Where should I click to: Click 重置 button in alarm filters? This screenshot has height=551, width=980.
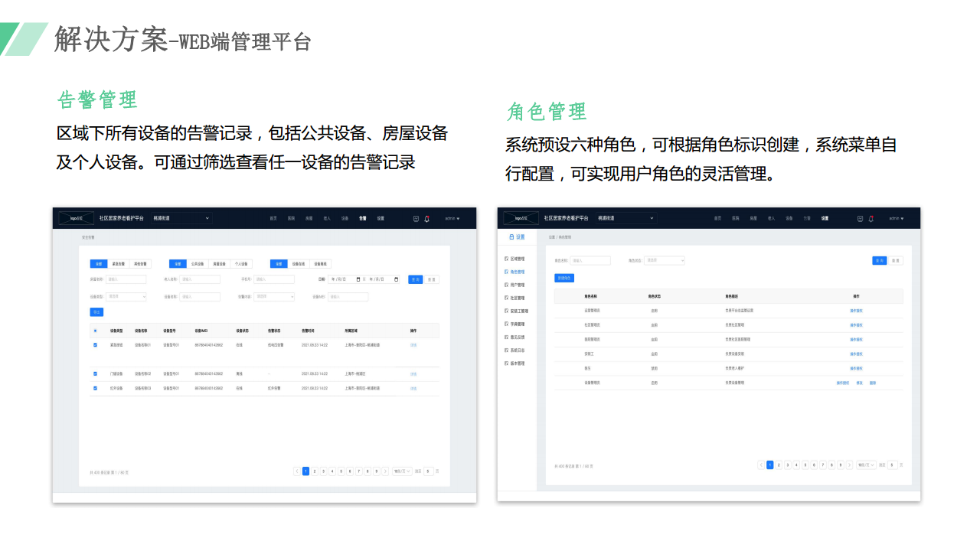(x=432, y=279)
